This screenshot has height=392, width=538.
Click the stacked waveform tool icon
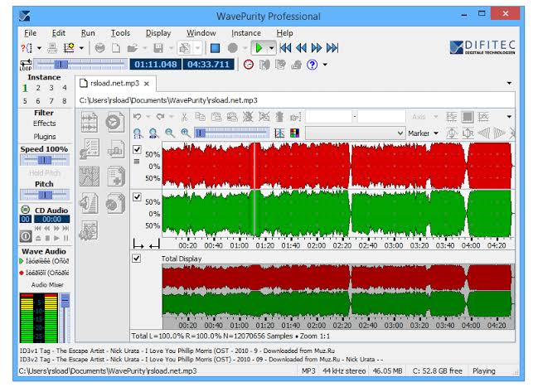[90, 122]
